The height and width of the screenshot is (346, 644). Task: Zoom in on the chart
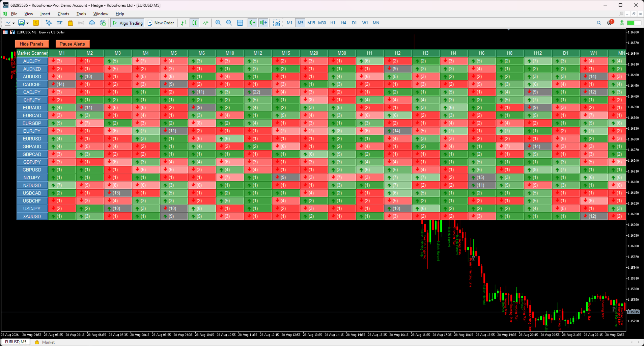218,23
